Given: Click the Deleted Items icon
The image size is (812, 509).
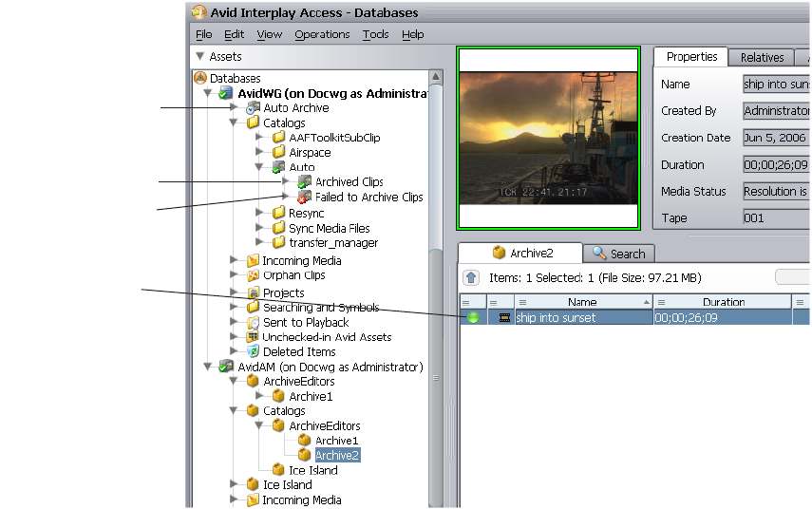Looking at the screenshot, I should pyautogui.click(x=253, y=351).
